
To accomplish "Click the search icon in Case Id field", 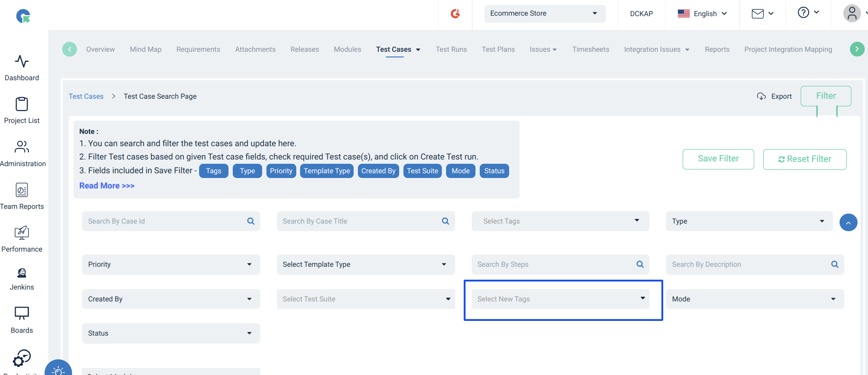I will tap(251, 221).
